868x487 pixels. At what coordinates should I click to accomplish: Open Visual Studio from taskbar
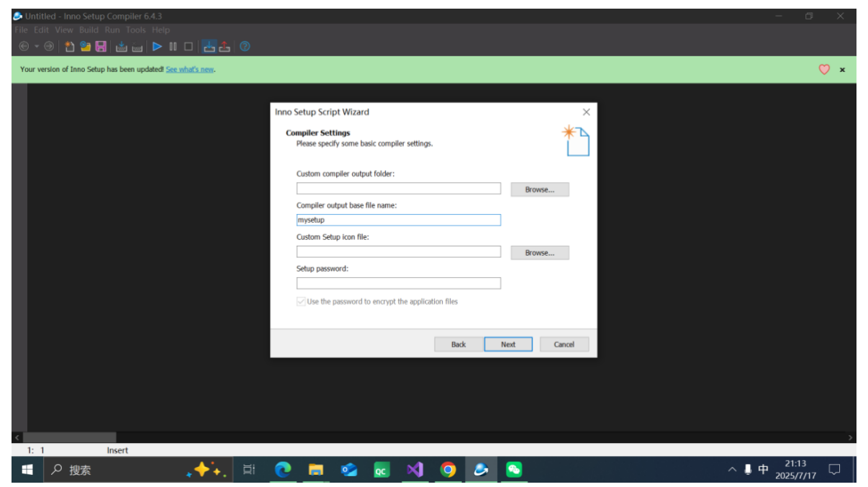click(x=415, y=470)
